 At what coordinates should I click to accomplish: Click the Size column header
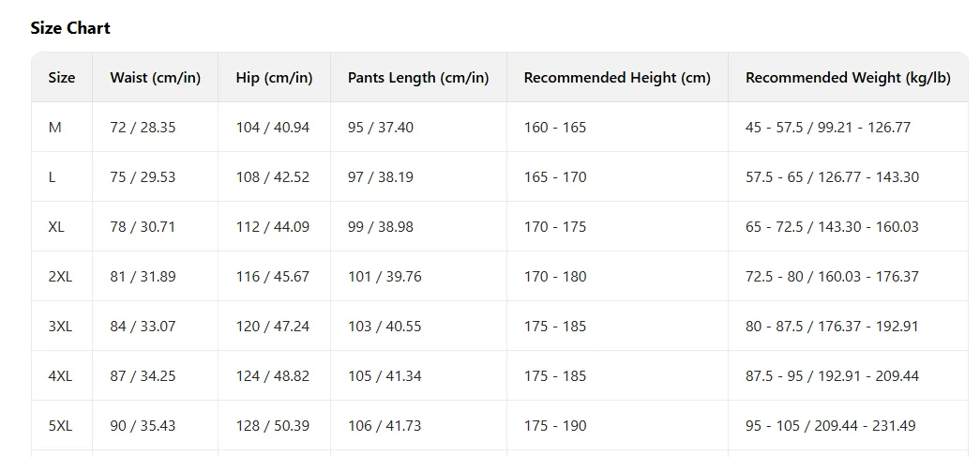tap(62, 78)
